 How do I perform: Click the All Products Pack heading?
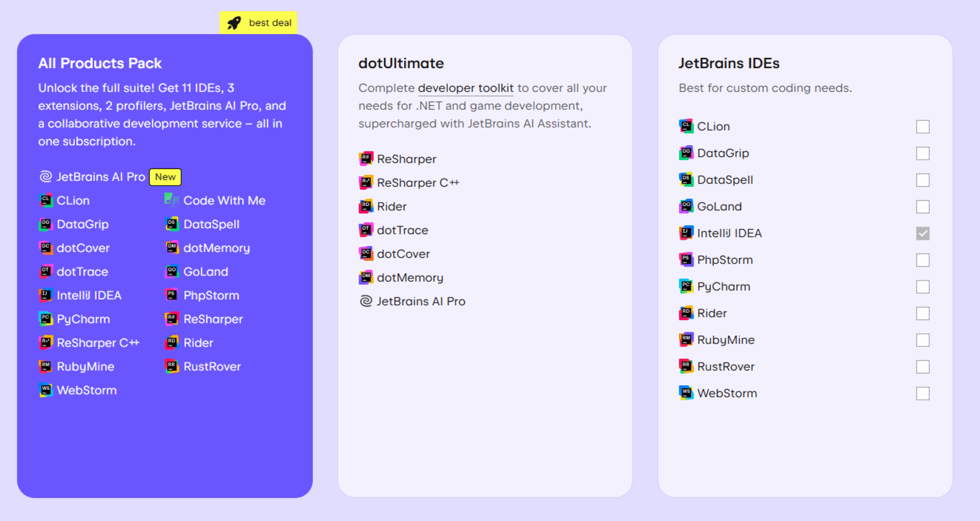(x=100, y=63)
